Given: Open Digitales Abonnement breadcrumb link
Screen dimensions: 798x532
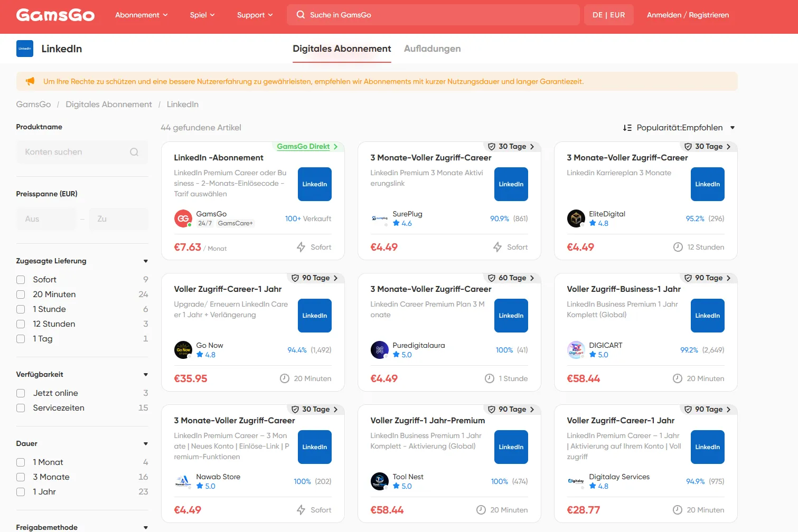Looking at the screenshot, I should [109, 104].
